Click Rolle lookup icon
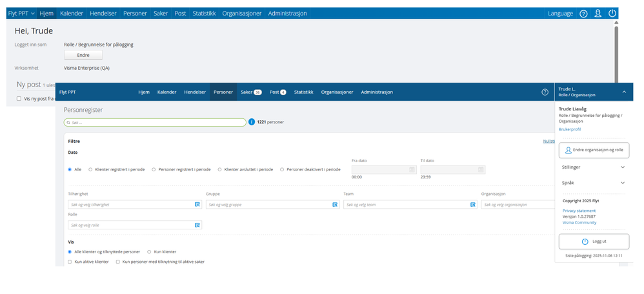This screenshot has width=644, height=294. pos(197,225)
